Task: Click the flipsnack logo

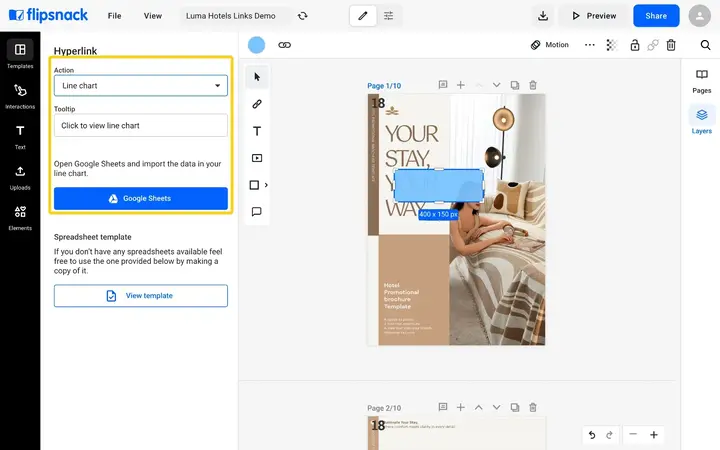Action: (x=48, y=15)
